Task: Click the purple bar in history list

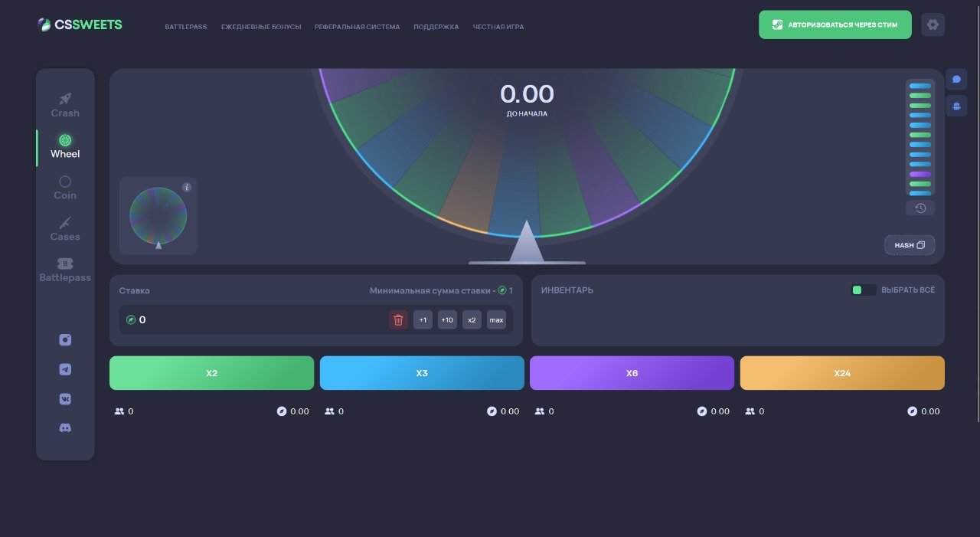Action: click(920, 174)
